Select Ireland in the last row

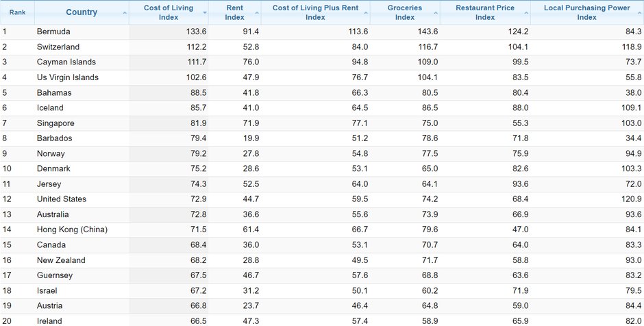pyautogui.click(x=49, y=321)
